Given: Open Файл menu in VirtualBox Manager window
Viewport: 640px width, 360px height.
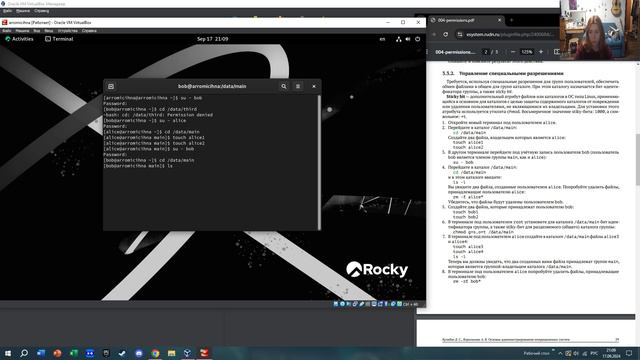Looking at the screenshot, I should click(x=7, y=11).
